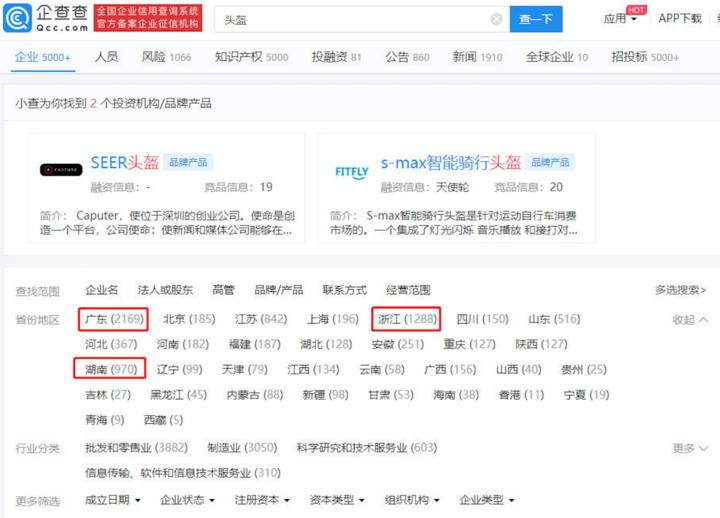
Task: Focus the search field containing 头盔
Action: (362, 19)
